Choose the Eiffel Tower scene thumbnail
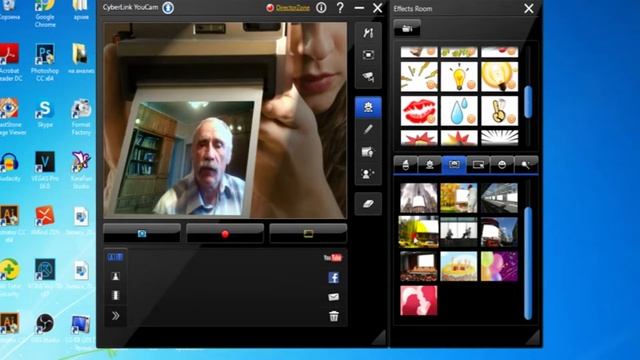 419,198
